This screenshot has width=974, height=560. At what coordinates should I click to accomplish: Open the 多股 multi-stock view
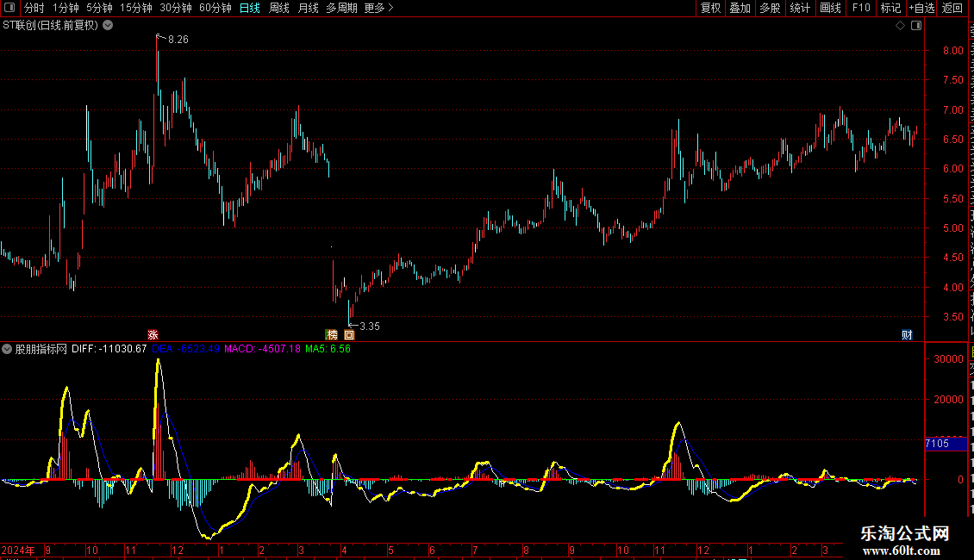pyautogui.click(x=770, y=8)
